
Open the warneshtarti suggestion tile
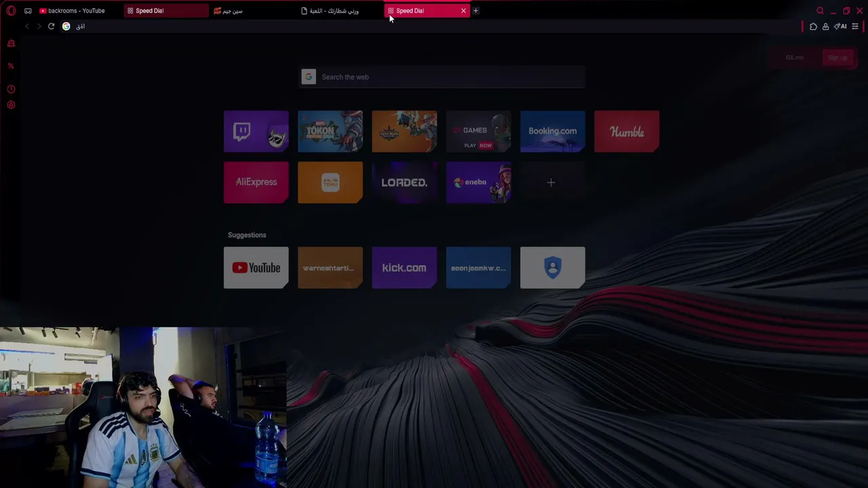pyautogui.click(x=330, y=268)
